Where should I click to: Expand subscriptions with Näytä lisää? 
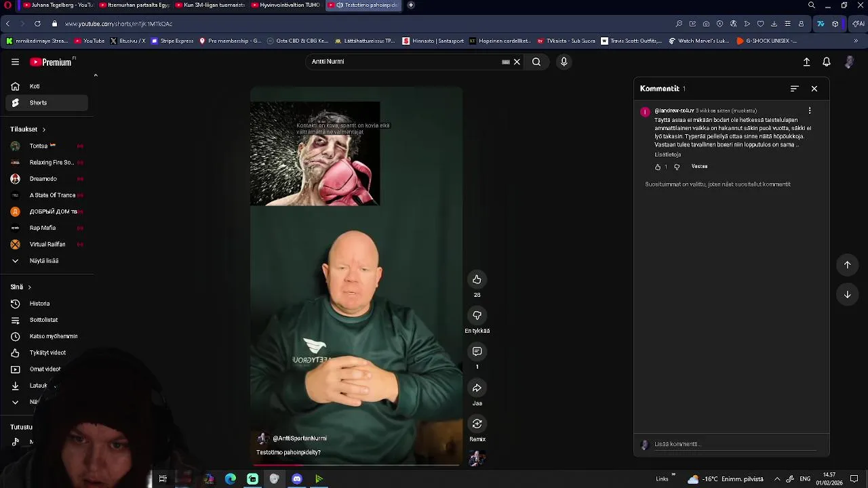point(46,261)
